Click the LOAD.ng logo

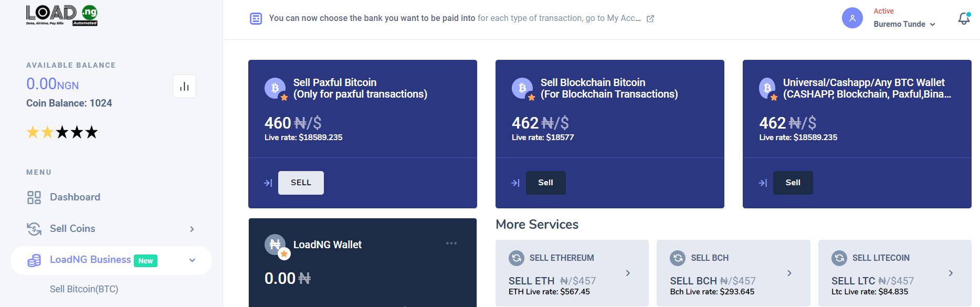click(62, 15)
